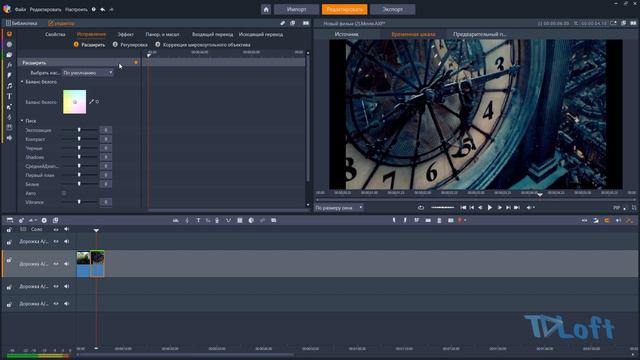Mute the last Дорожка A/V track speaker
The image size is (640, 360).
tap(67, 304)
